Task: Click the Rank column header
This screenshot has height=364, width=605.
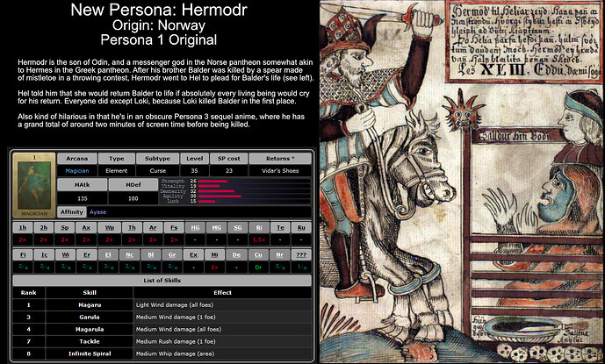Action: (29, 293)
